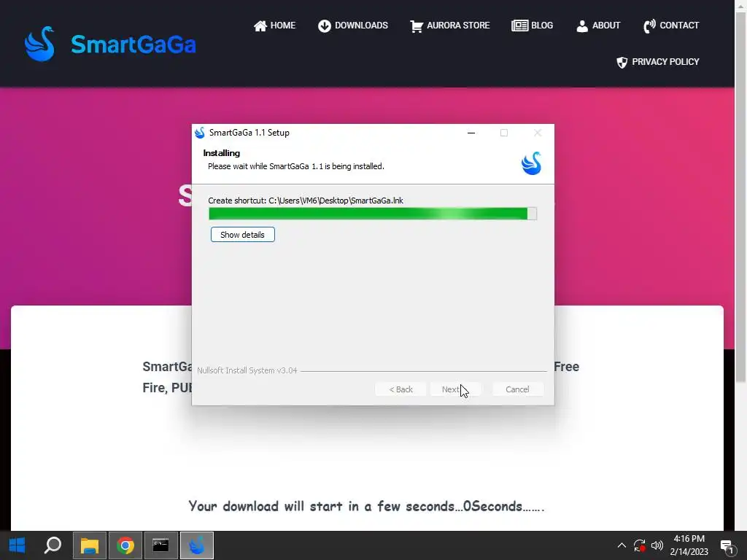
Task: Click the Create shortcut path text
Action: tap(306, 201)
